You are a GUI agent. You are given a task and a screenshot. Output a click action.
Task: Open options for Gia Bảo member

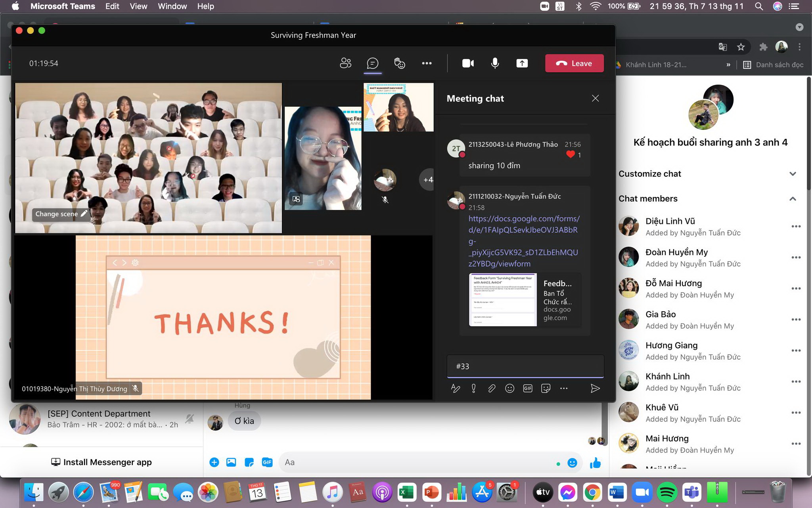pos(796,319)
